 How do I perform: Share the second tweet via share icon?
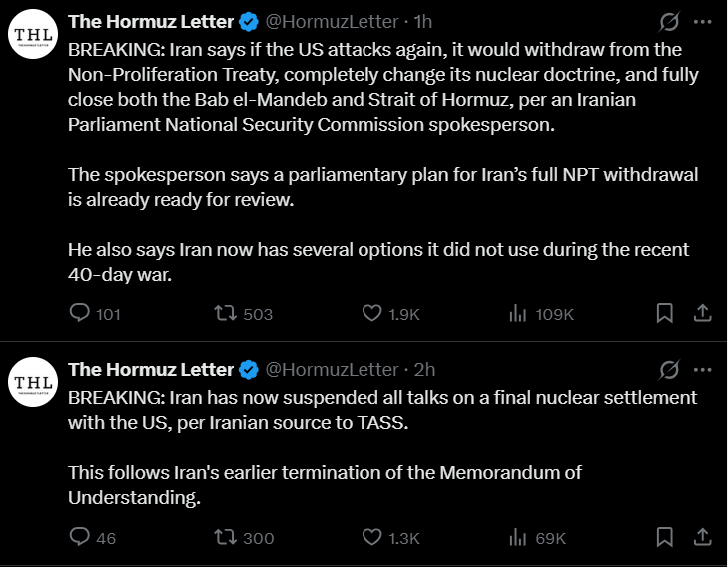click(x=703, y=537)
